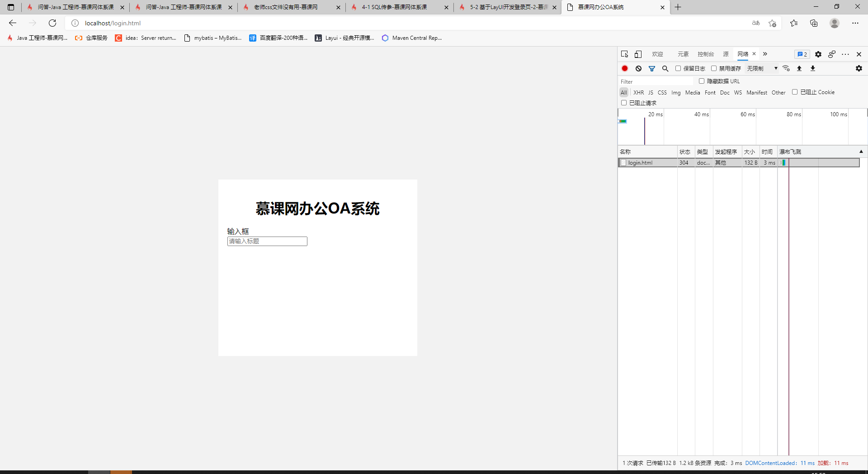Open the Favorites list icon
Screen dimensions: 868x474
click(794, 23)
